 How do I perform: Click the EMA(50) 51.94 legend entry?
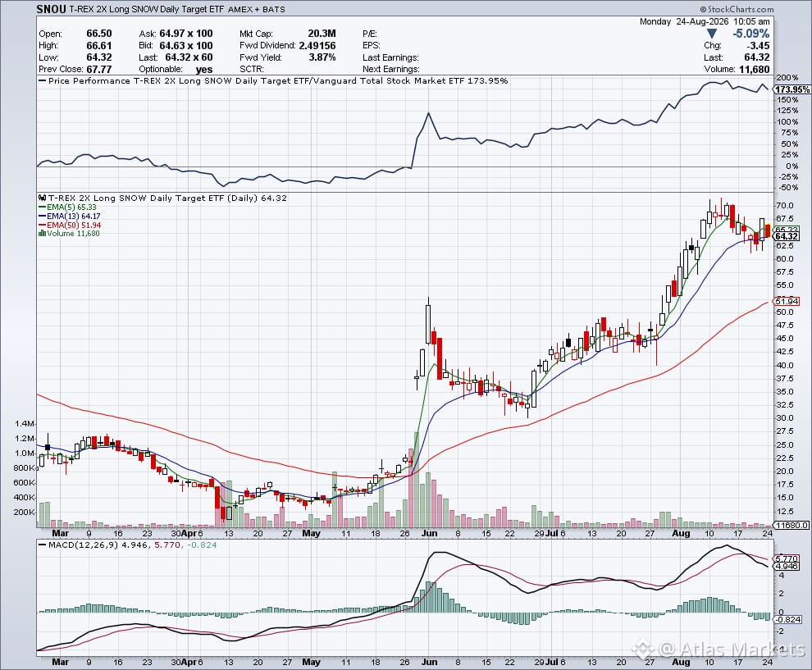pyautogui.click(x=74, y=226)
